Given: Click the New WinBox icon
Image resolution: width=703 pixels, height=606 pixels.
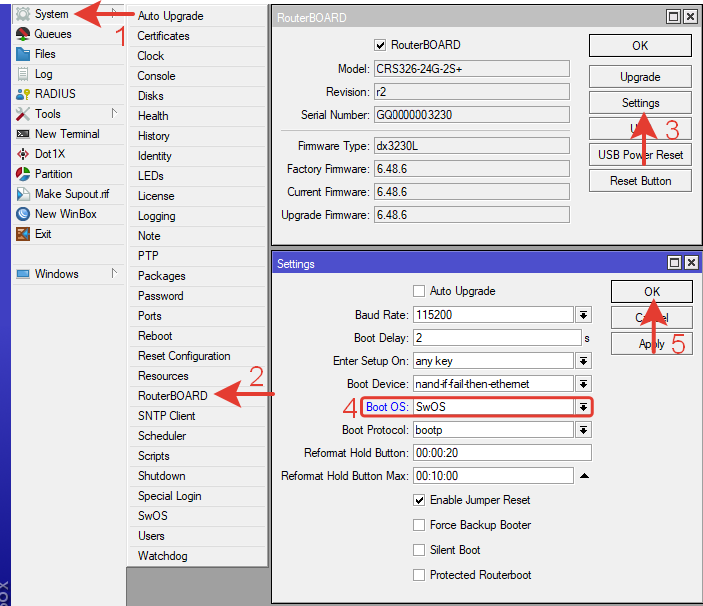Looking at the screenshot, I should click(23, 214).
